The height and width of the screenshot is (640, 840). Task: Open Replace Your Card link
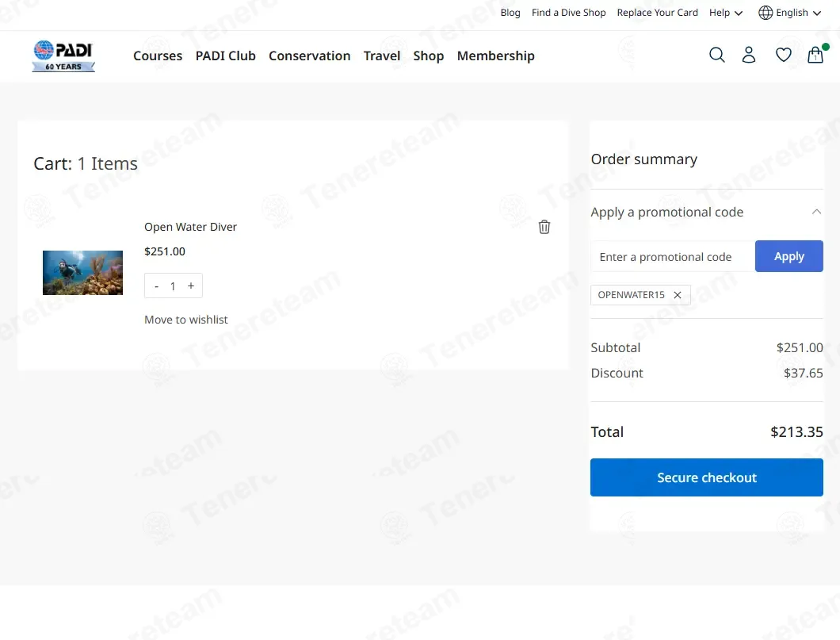tap(657, 13)
